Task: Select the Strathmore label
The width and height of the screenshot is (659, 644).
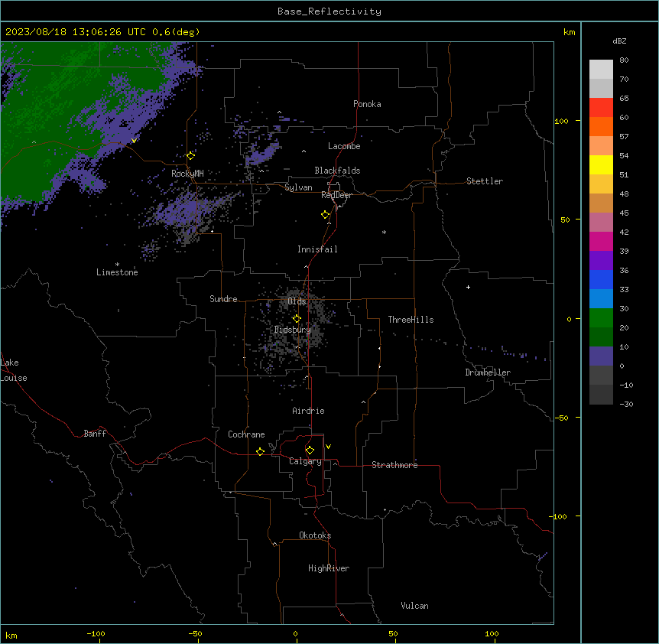Action: (394, 465)
